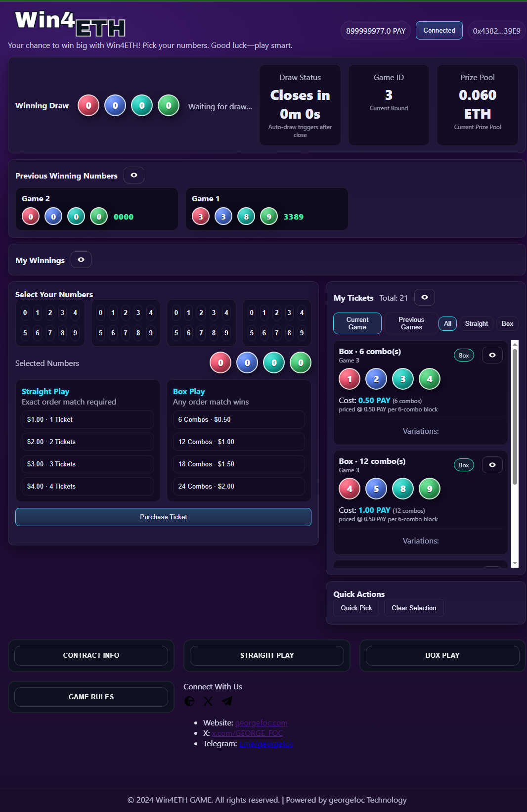The width and height of the screenshot is (527, 812).
Task: Click the Connected wallet button
Action: coord(439,30)
